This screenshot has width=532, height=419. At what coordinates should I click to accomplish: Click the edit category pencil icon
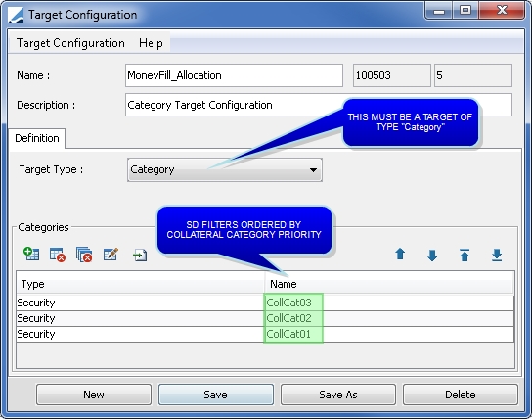[111, 254]
